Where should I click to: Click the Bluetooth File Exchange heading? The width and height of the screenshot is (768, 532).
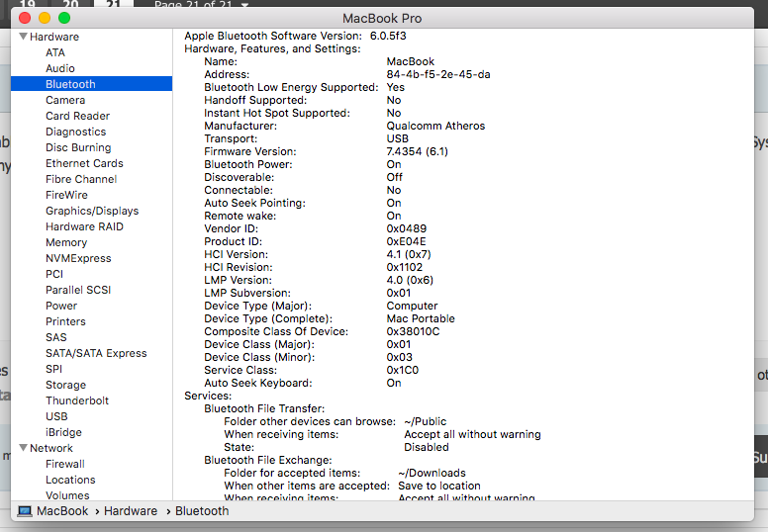(268, 460)
